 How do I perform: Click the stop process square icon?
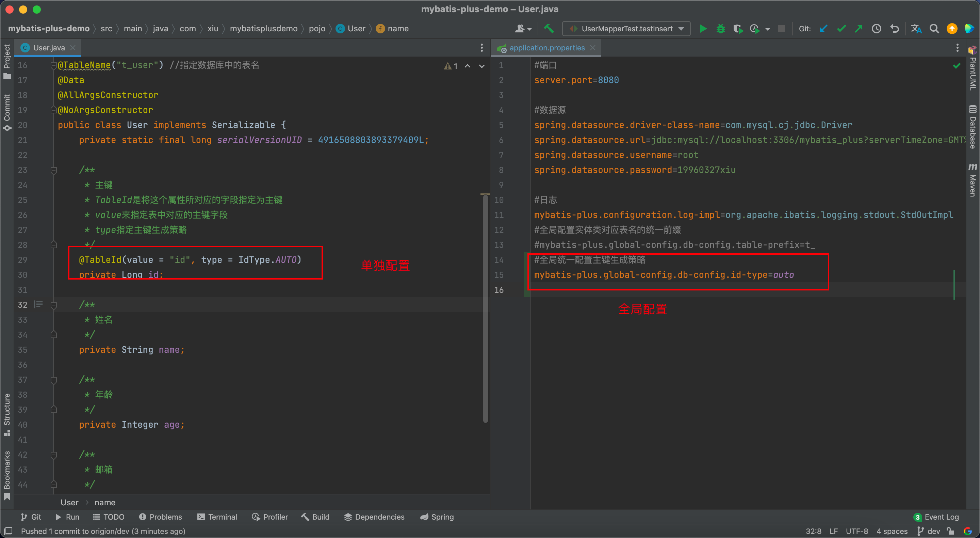(x=781, y=29)
